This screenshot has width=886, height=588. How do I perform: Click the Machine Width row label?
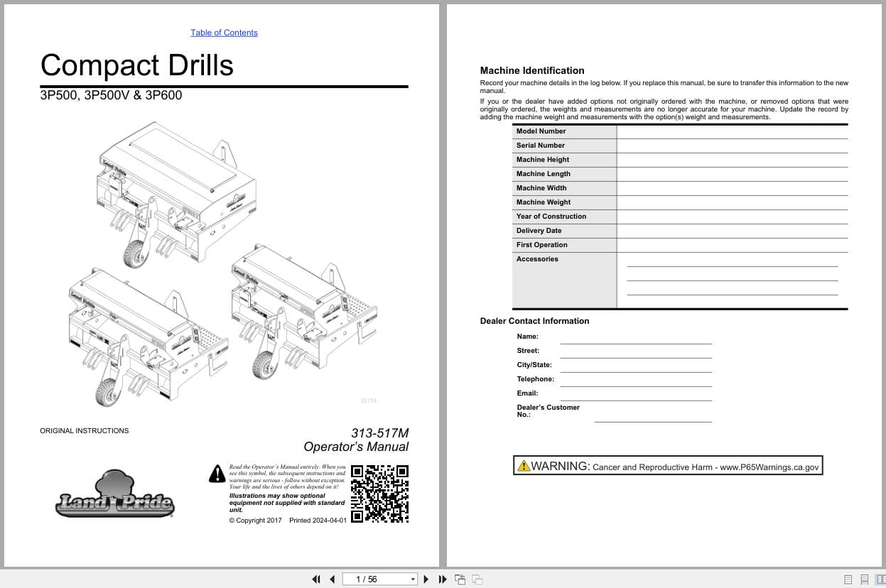tap(541, 188)
